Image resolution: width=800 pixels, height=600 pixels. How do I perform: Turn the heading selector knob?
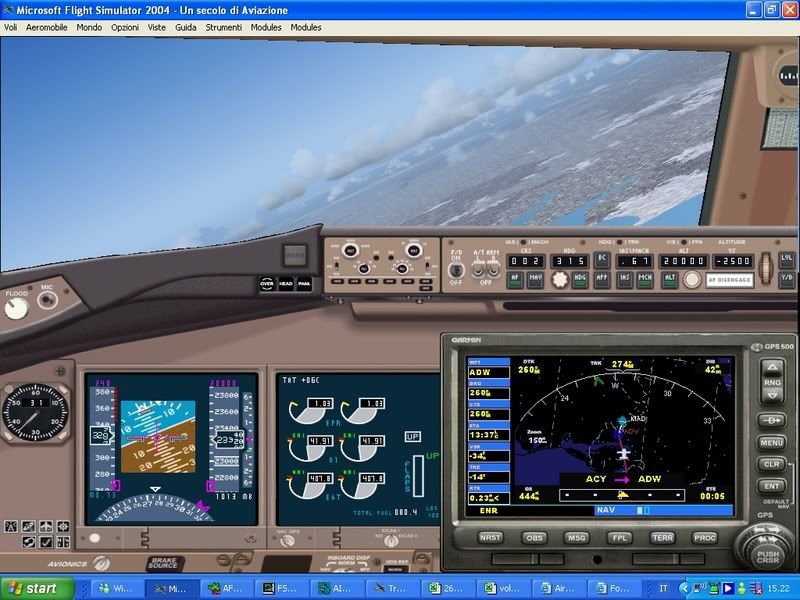point(560,280)
